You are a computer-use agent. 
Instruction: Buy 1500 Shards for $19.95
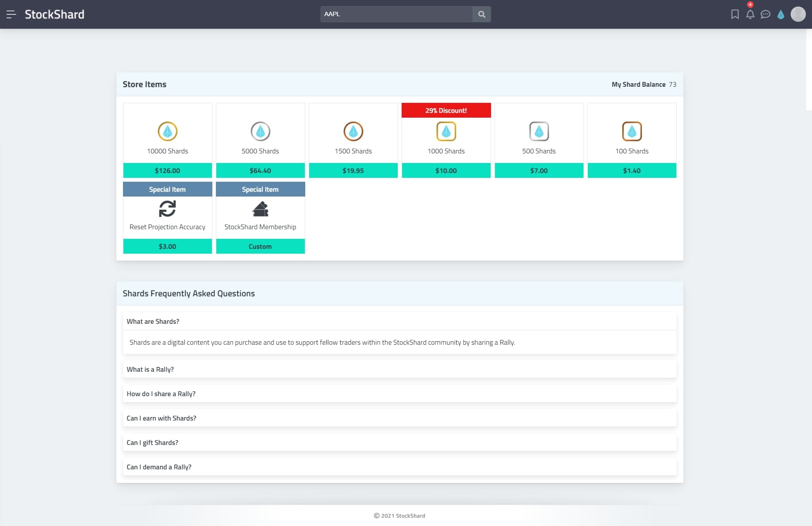tap(353, 170)
